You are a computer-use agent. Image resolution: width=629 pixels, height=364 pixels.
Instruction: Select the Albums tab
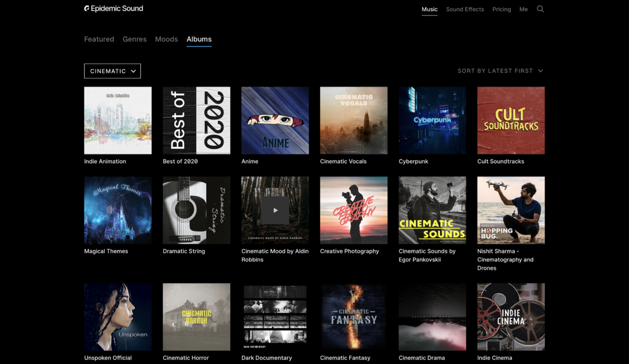pos(199,39)
